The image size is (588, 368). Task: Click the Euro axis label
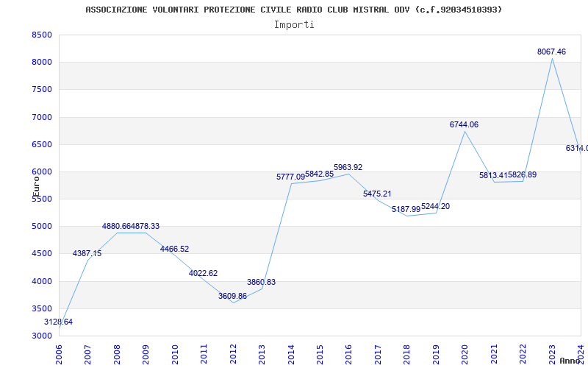(x=36, y=187)
